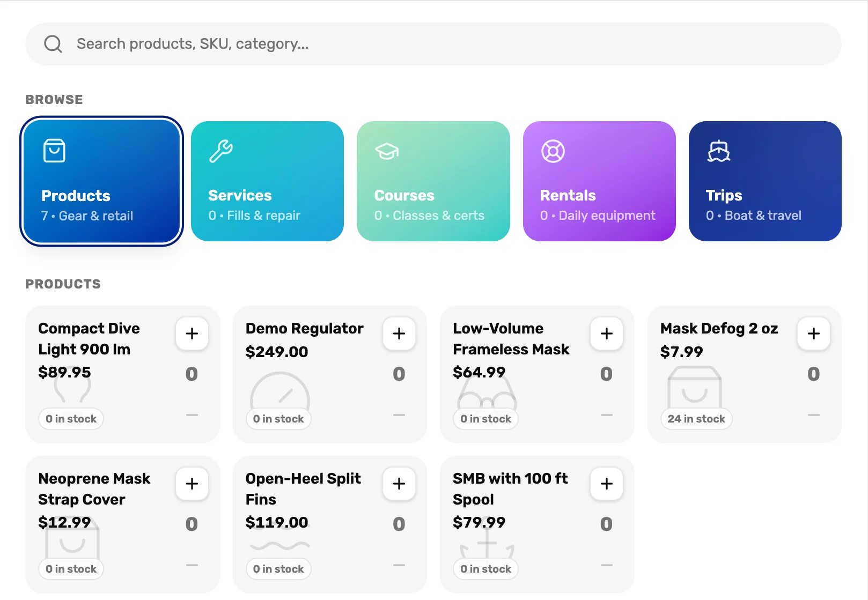868x600 pixels.
Task: Click the Compact Dive Light 0 in stock badge
Action: point(71,419)
